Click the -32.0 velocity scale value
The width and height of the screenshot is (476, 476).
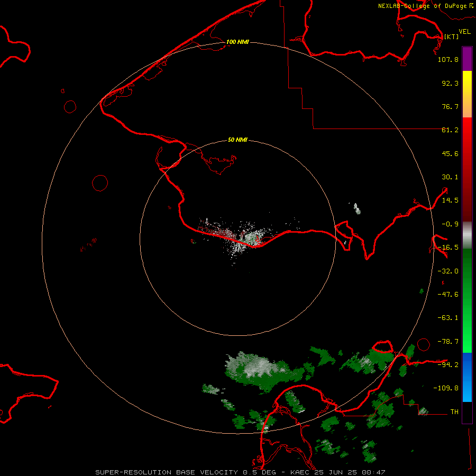(x=448, y=271)
